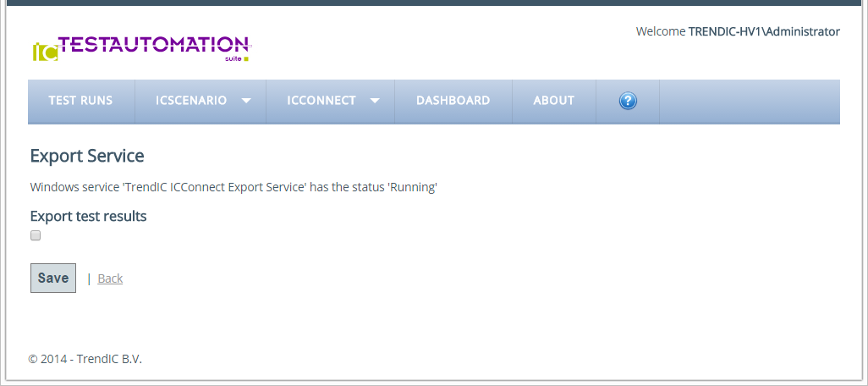Enable the Export test results checkbox

point(36,236)
